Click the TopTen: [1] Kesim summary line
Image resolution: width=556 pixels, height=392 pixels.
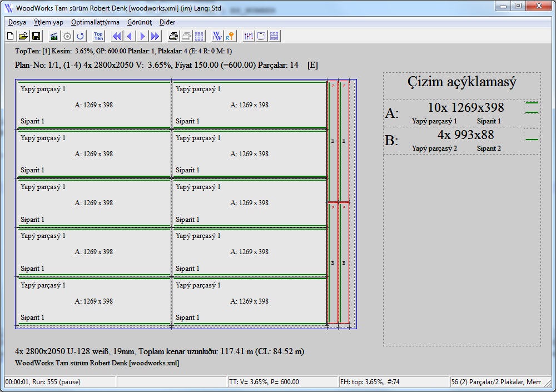pyautogui.click(x=123, y=51)
